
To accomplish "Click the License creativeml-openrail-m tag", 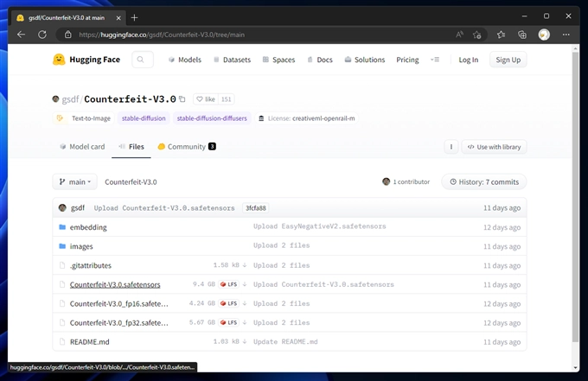I will coord(307,118).
